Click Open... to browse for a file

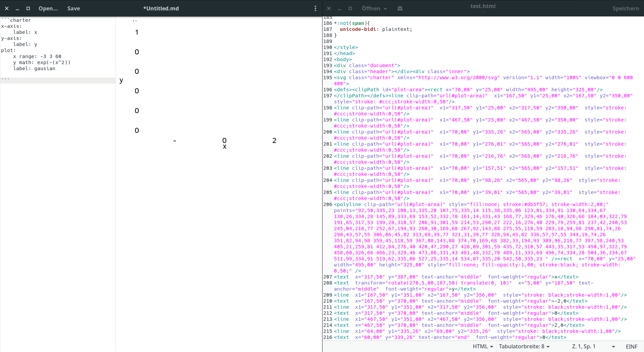[48, 8]
